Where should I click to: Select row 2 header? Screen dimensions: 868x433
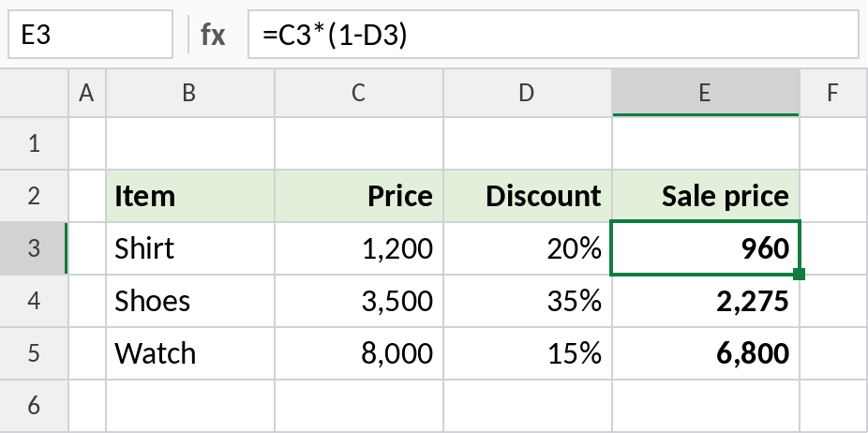[x=34, y=196]
